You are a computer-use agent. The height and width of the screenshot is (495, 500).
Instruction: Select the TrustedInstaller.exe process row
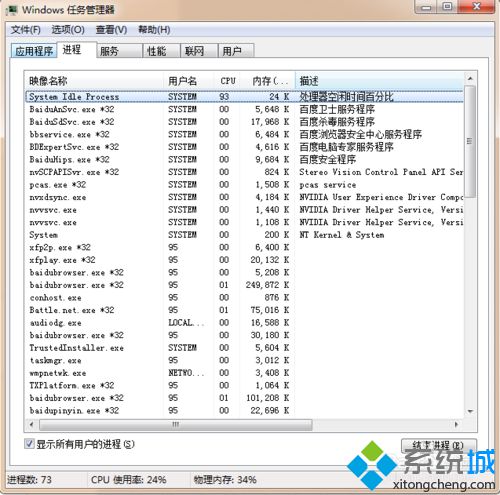[244, 348]
